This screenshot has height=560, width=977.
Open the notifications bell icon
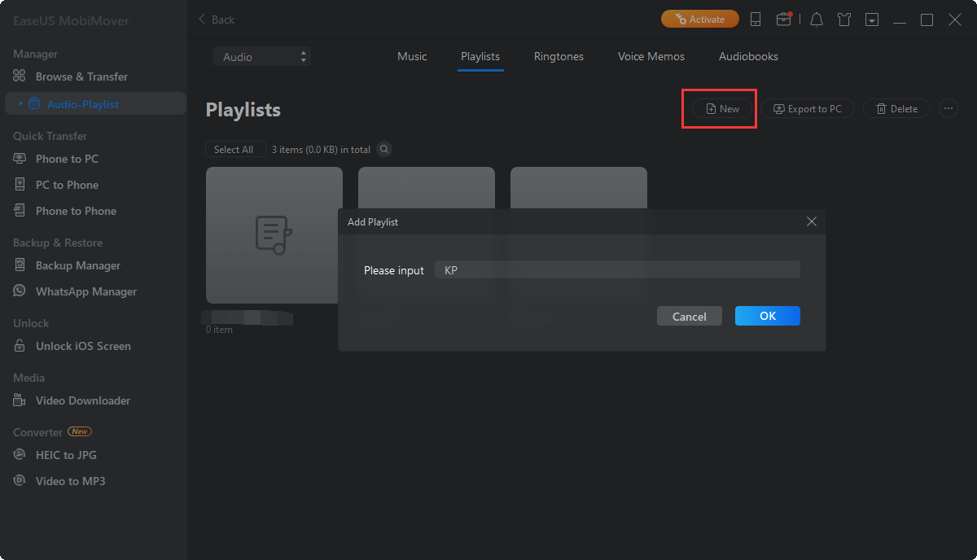pyautogui.click(x=817, y=20)
